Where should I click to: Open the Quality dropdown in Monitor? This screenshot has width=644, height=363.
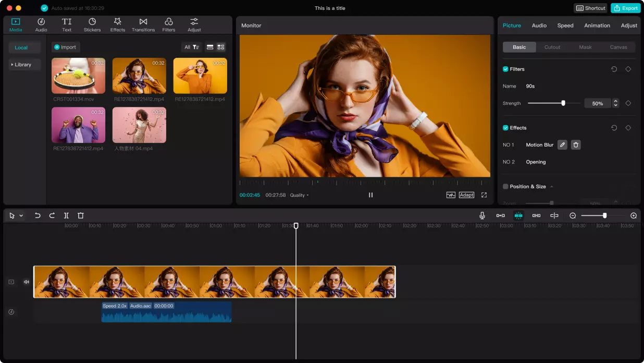click(299, 195)
